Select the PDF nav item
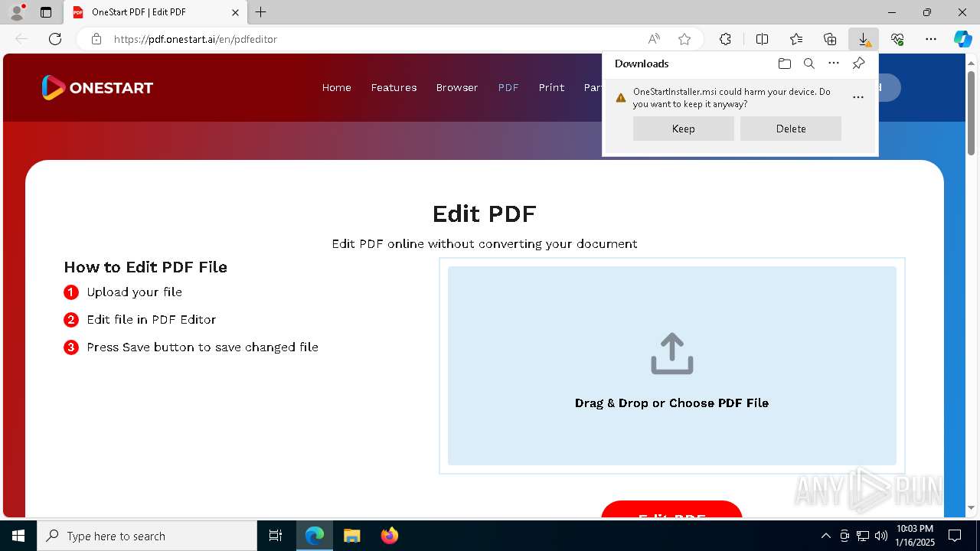This screenshot has height=551, width=980. (x=508, y=87)
